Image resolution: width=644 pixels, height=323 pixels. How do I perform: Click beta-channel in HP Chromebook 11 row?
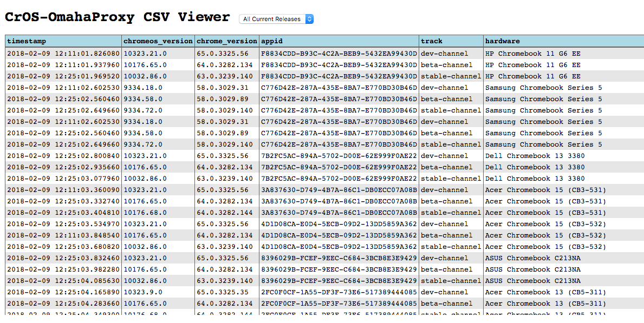tap(447, 65)
